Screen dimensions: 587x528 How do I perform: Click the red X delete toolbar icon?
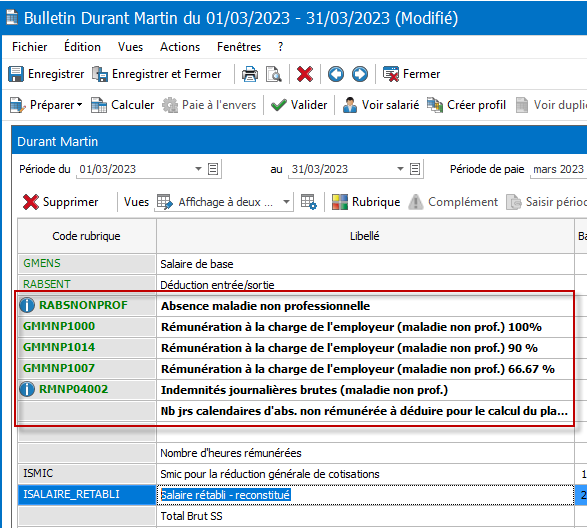tap(305, 74)
